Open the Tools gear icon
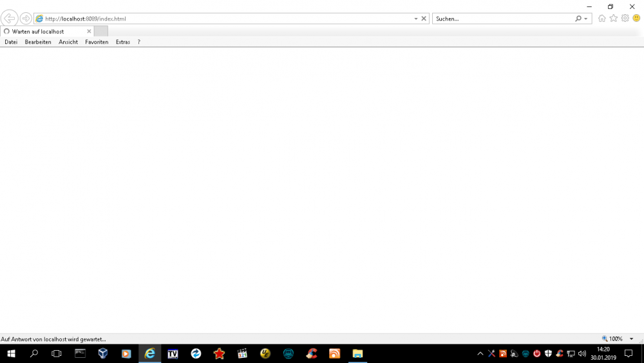 tap(625, 18)
